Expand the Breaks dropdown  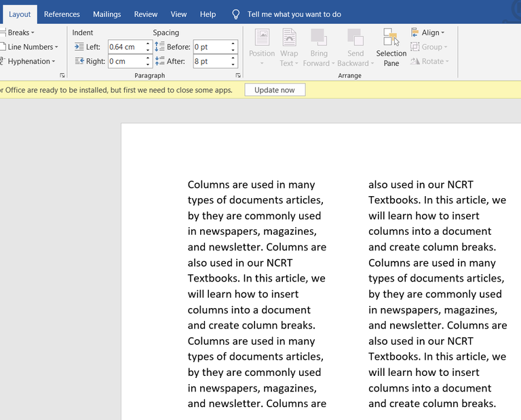pyautogui.click(x=19, y=33)
